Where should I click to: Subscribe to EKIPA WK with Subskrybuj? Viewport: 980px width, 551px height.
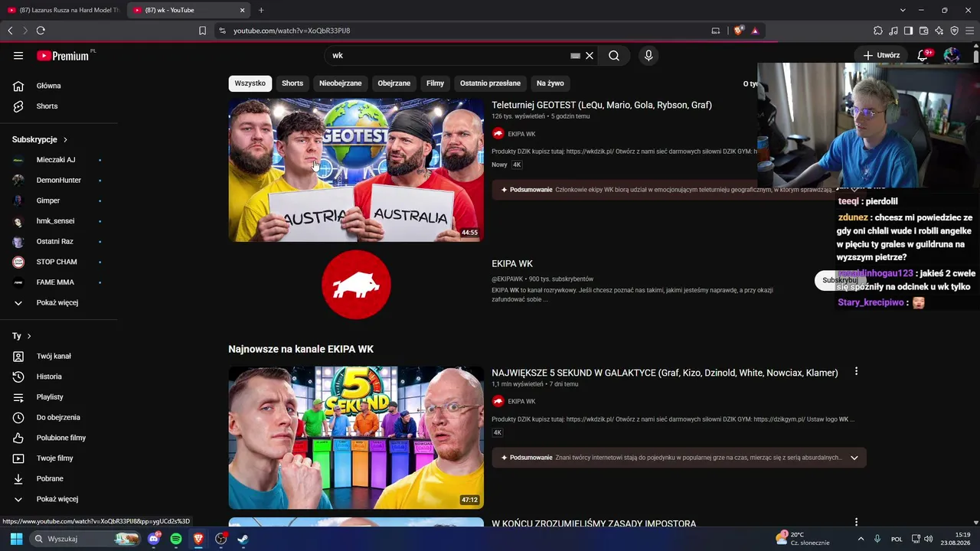(x=840, y=280)
